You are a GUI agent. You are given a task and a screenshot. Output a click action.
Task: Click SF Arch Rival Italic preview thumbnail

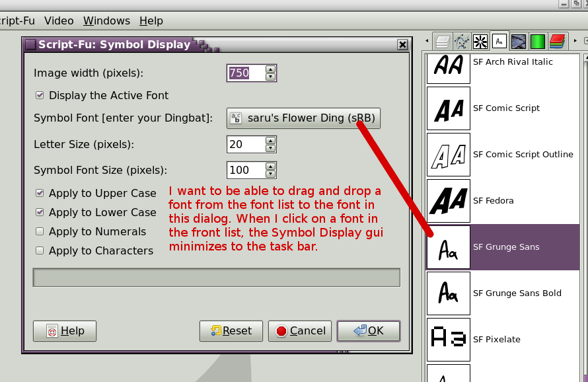(449, 68)
